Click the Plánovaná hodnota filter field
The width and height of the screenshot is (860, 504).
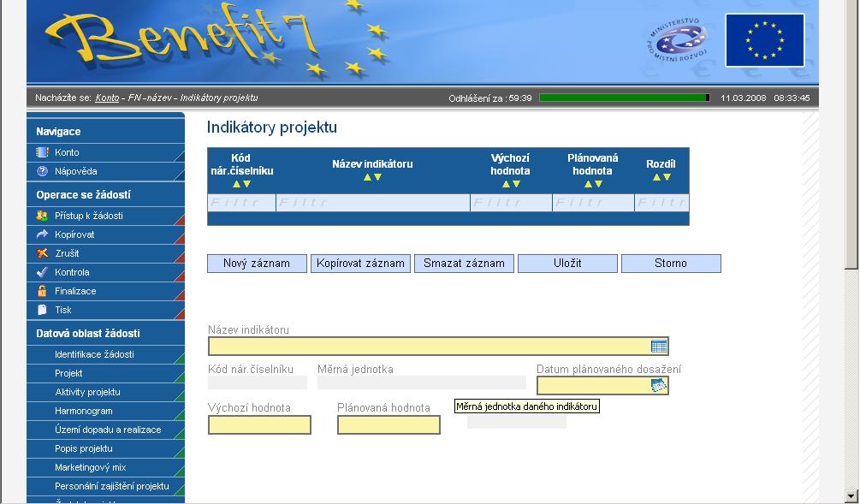click(594, 203)
